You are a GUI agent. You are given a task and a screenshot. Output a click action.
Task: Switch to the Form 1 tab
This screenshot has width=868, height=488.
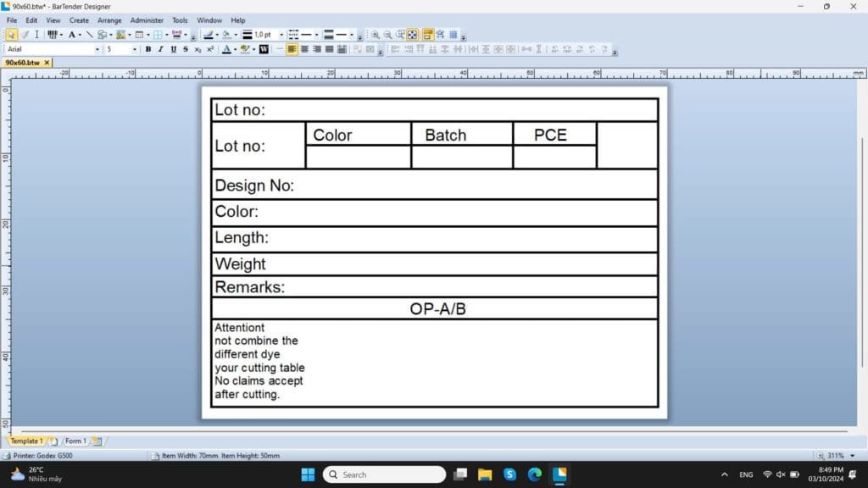point(75,441)
